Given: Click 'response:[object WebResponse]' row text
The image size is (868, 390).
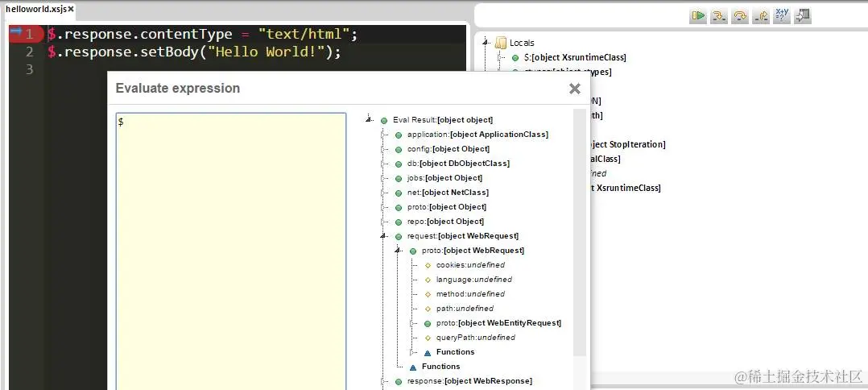Looking at the screenshot, I should click(x=469, y=380).
